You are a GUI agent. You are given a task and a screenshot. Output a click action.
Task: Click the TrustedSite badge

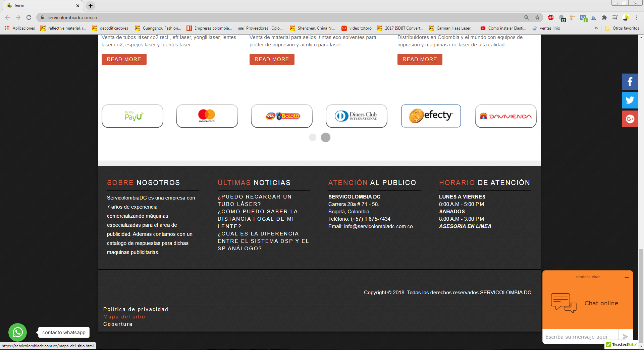[x=621, y=345]
